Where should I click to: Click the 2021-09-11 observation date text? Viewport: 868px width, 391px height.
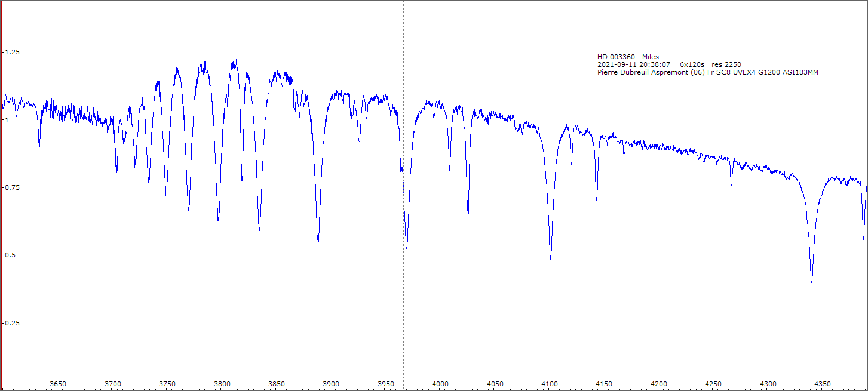click(x=634, y=64)
